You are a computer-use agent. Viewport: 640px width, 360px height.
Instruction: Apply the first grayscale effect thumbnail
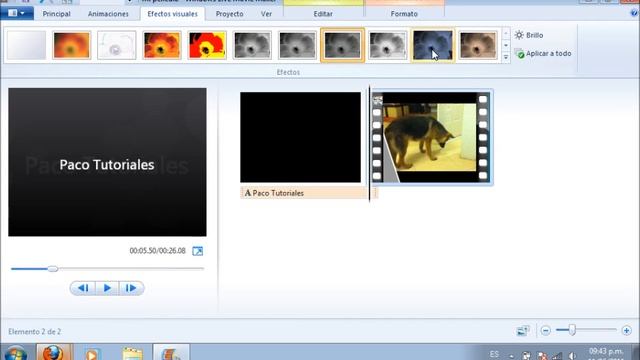point(252,45)
